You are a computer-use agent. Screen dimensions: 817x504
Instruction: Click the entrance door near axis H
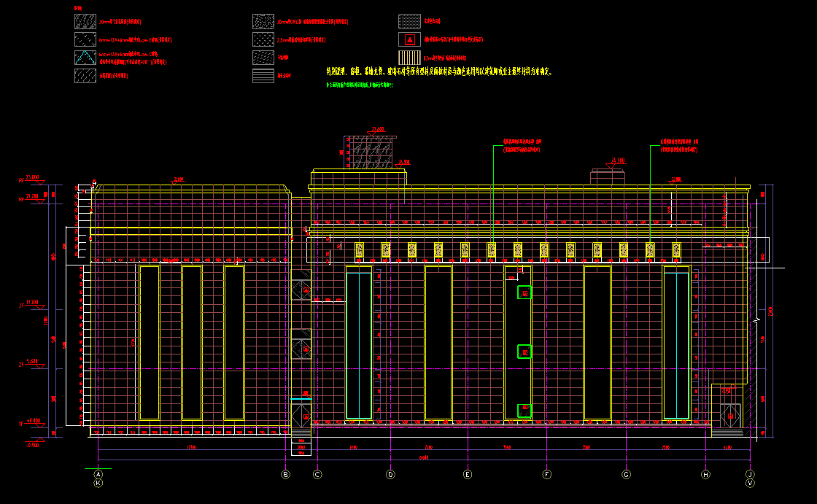[730, 416]
